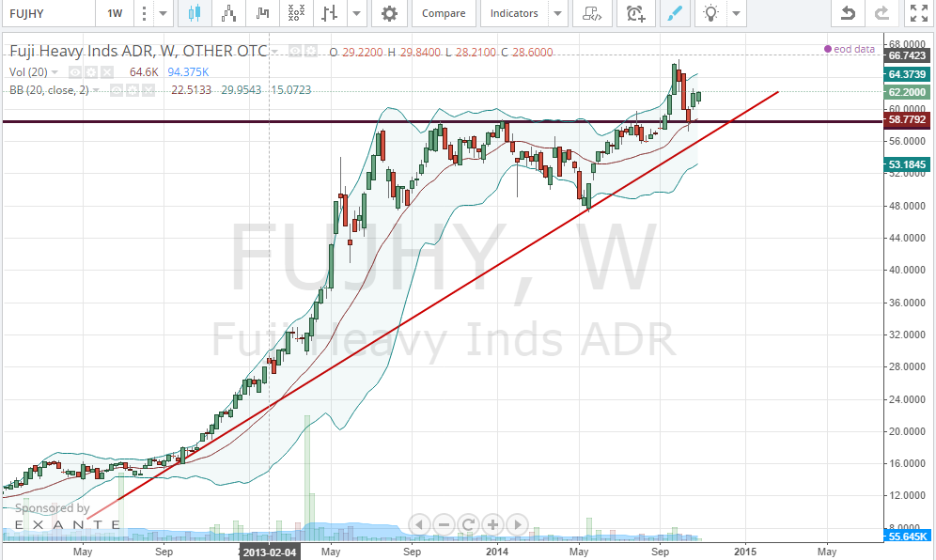The image size is (936, 560).
Task: Click the 55.645K volume label
Action: [907, 537]
